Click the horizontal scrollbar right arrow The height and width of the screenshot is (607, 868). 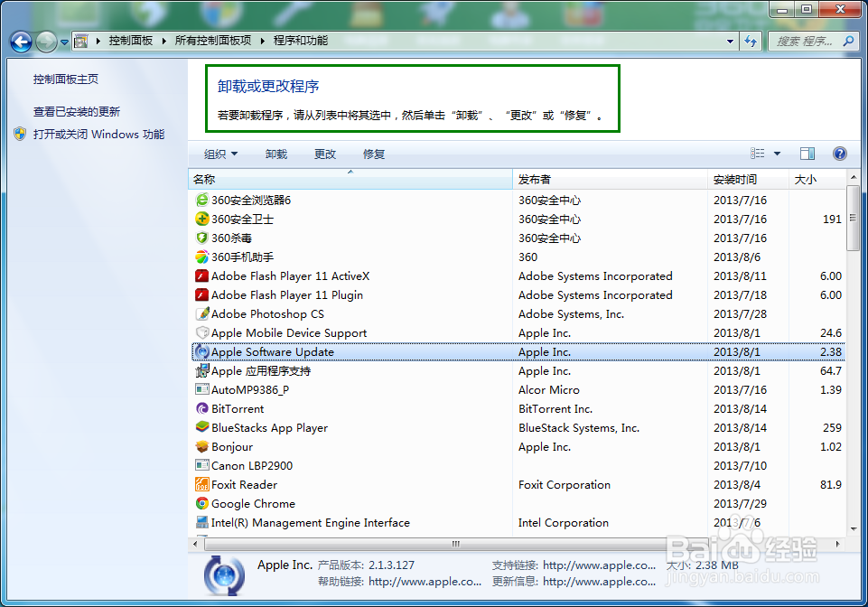[837, 544]
